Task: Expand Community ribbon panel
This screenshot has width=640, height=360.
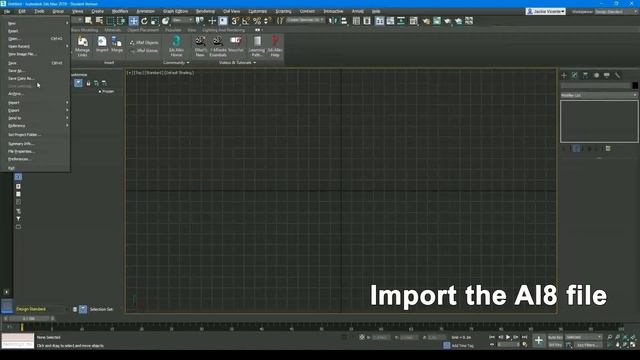Action: point(176,62)
